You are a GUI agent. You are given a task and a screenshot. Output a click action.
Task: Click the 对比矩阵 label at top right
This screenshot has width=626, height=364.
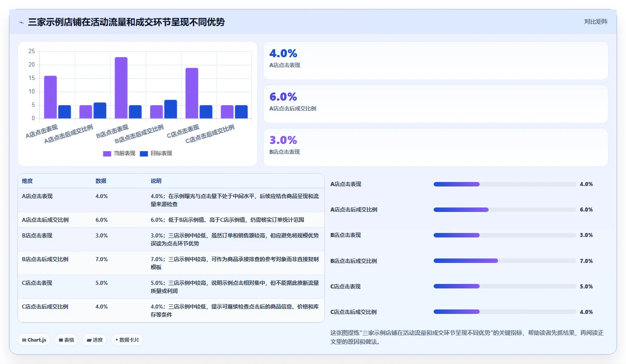click(596, 21)
